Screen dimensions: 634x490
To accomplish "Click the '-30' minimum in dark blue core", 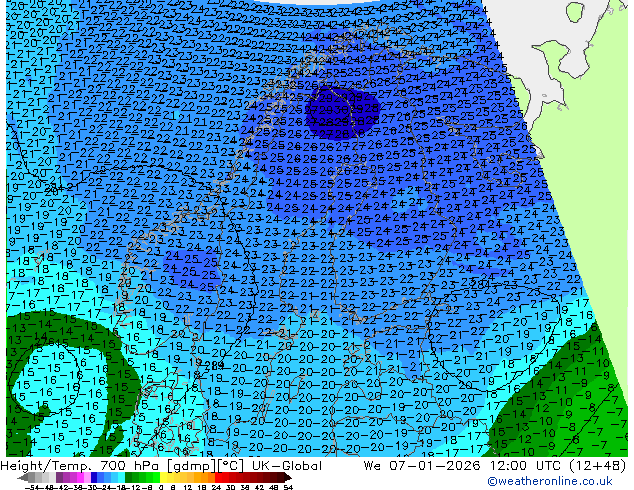I will [x=342, y=110].
